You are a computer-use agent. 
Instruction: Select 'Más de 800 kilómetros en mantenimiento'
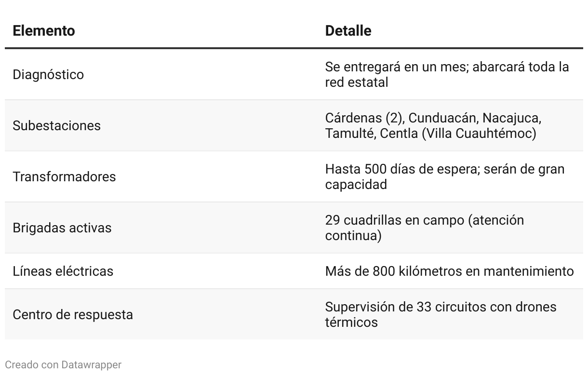(x=449, y=271)
